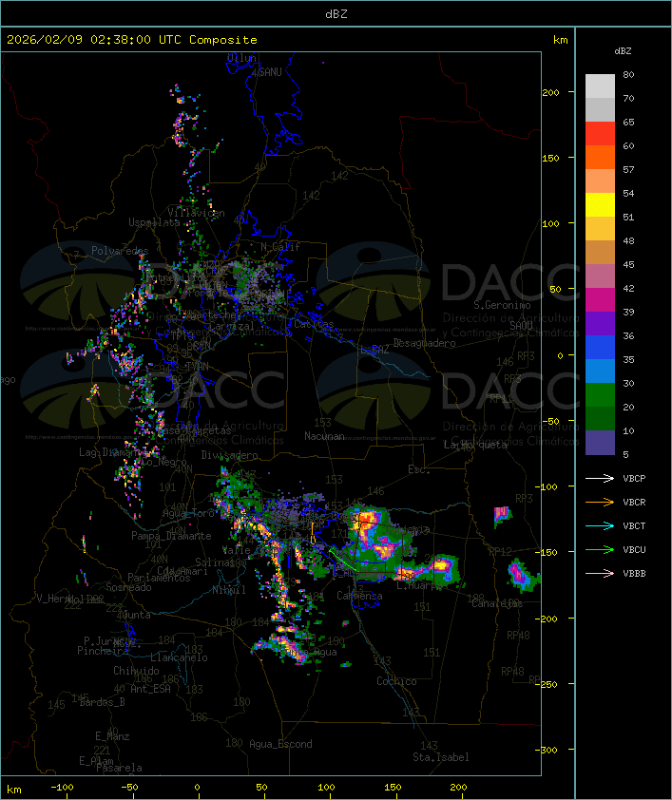Pick the dusty pink 42-45 dBZ swatch
Screen dimensions: 672x800
(x=600, y=276)
